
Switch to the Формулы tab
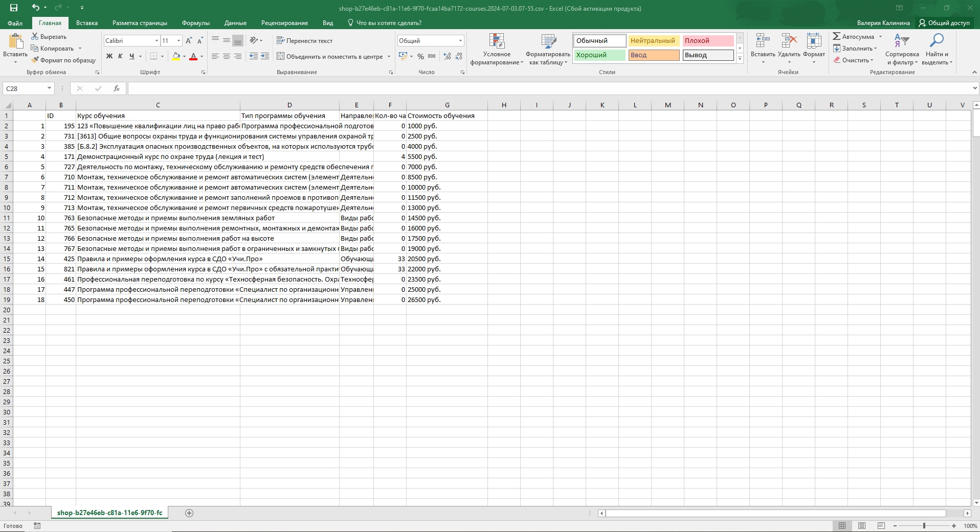coord(195,23)
